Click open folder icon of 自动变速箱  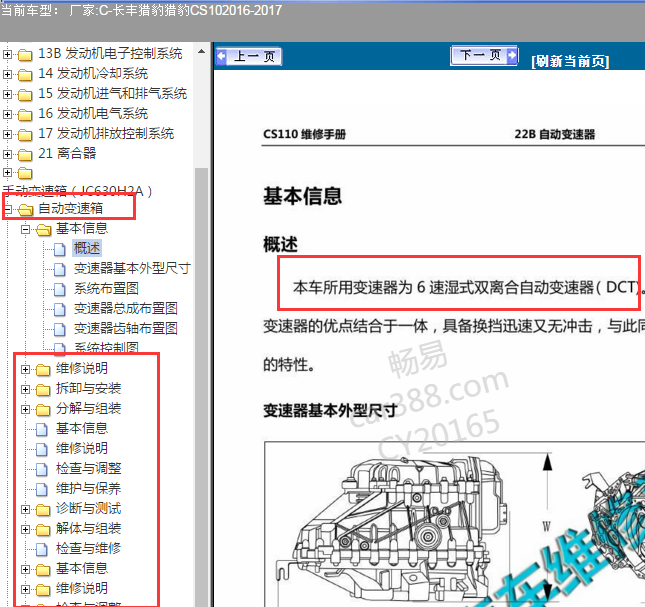pos(26,210)
